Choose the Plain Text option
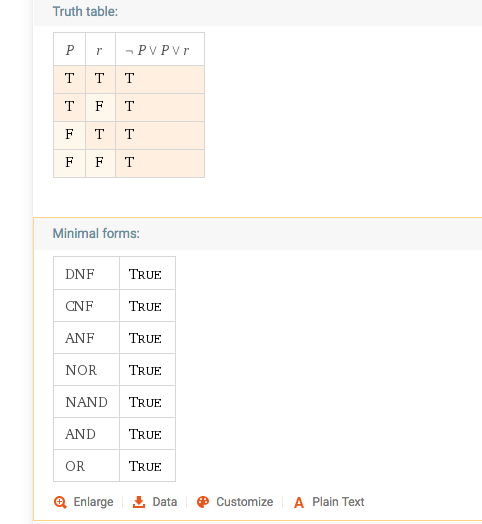The width and height of the screenshot is (482, 524). [x=338, y=502]
